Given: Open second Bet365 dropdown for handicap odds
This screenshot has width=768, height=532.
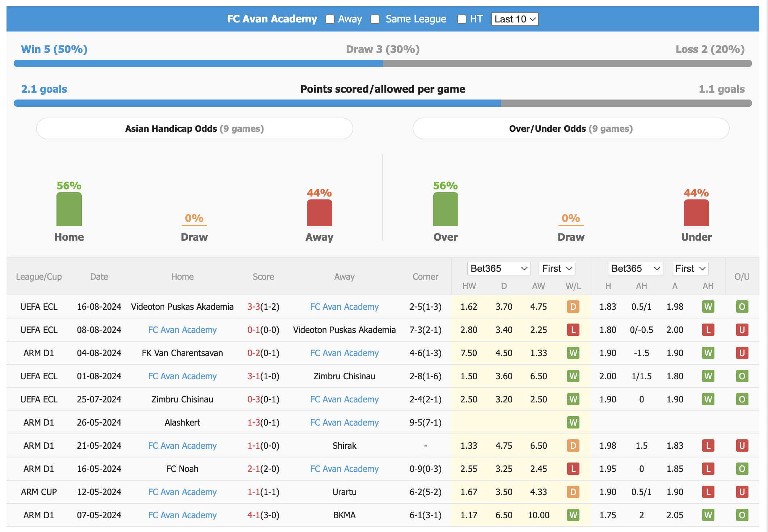Looking at the screenshot, I should (x=635, y=269).
